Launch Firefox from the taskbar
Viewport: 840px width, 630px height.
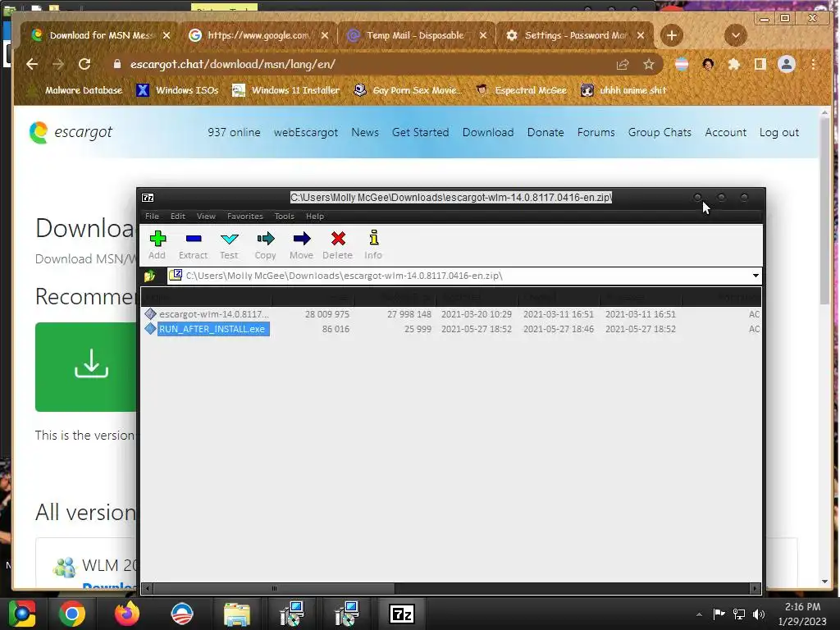[x=127, y=614]
